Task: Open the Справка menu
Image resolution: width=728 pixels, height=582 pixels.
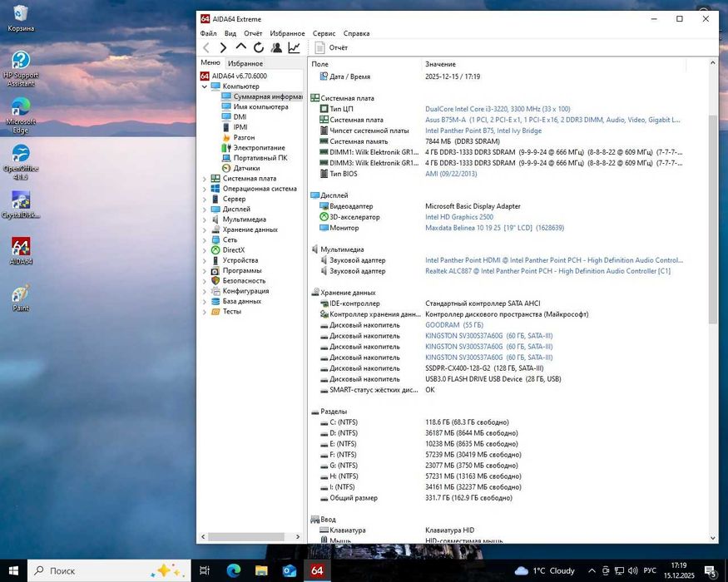Action: [357, 33]
